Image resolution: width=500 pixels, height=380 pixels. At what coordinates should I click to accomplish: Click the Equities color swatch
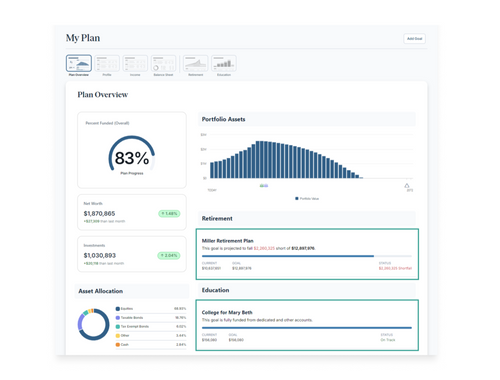coord(118,309)
